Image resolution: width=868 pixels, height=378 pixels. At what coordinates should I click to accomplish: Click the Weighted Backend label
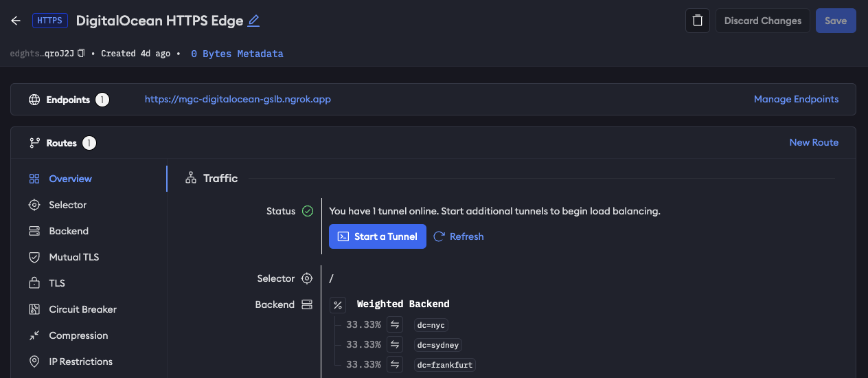point(403,304)
